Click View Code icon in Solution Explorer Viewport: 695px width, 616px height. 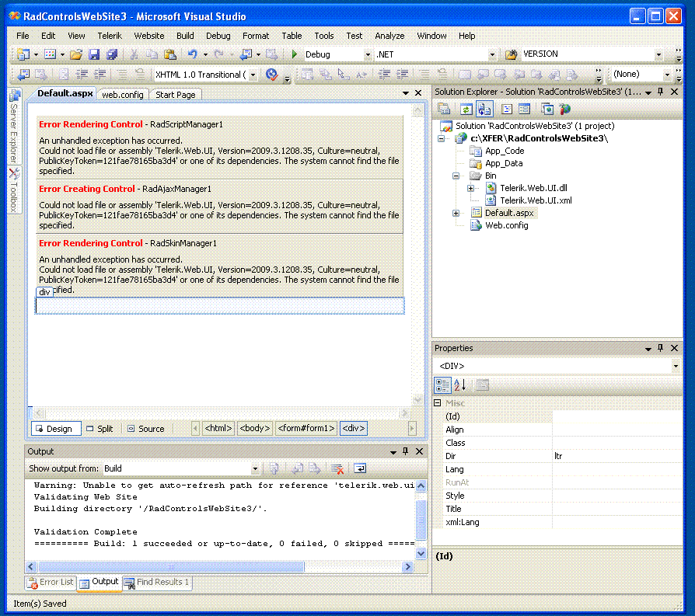[x=507, y=109]
